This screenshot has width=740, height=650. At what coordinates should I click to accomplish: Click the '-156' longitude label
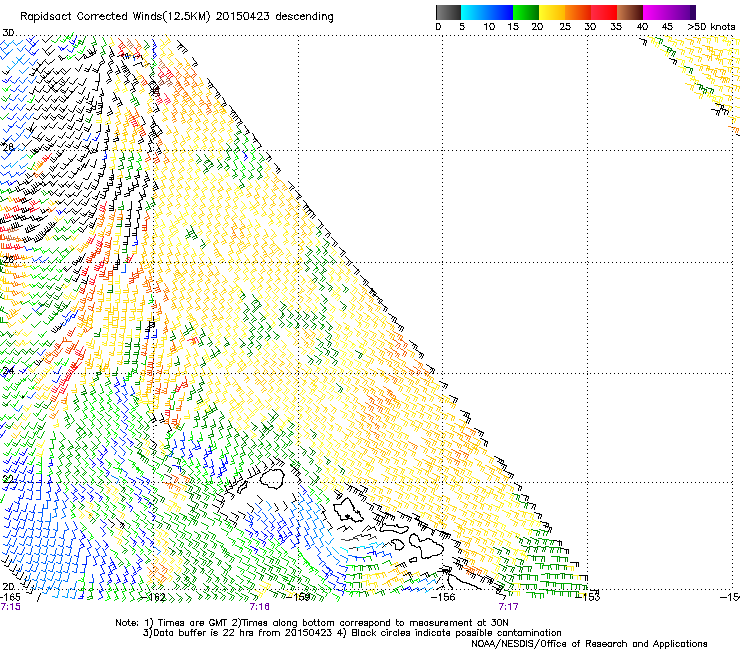(443, 597)
